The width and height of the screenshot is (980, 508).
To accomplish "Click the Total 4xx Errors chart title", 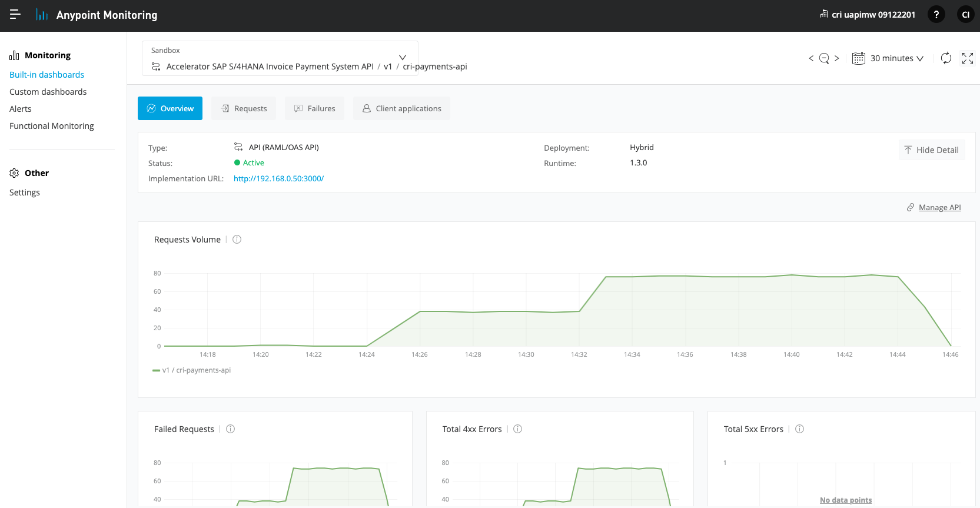I will coord(472,429).
